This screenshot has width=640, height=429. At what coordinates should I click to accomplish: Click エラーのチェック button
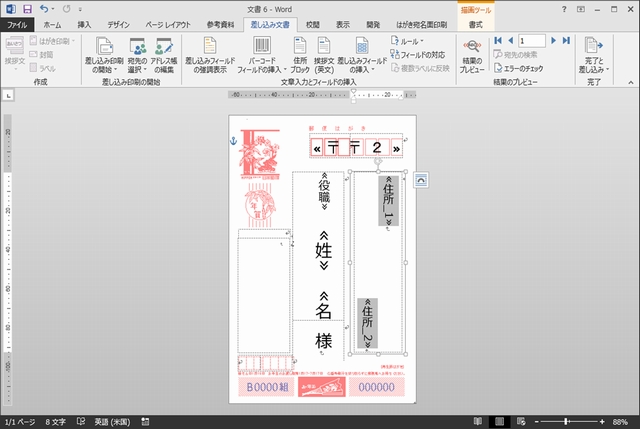pos(519,68)
